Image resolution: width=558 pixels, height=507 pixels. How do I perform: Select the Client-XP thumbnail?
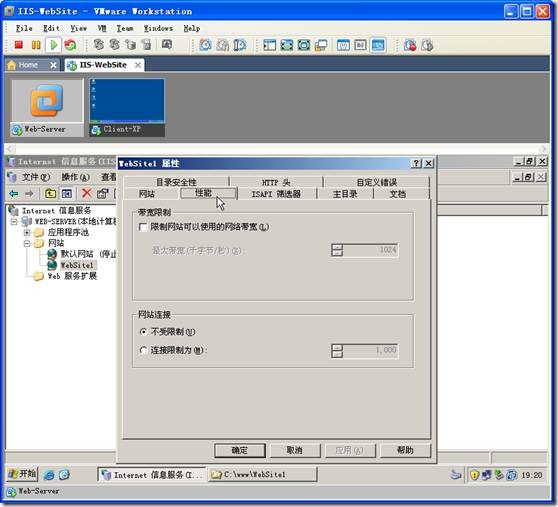tap(127, 108)
